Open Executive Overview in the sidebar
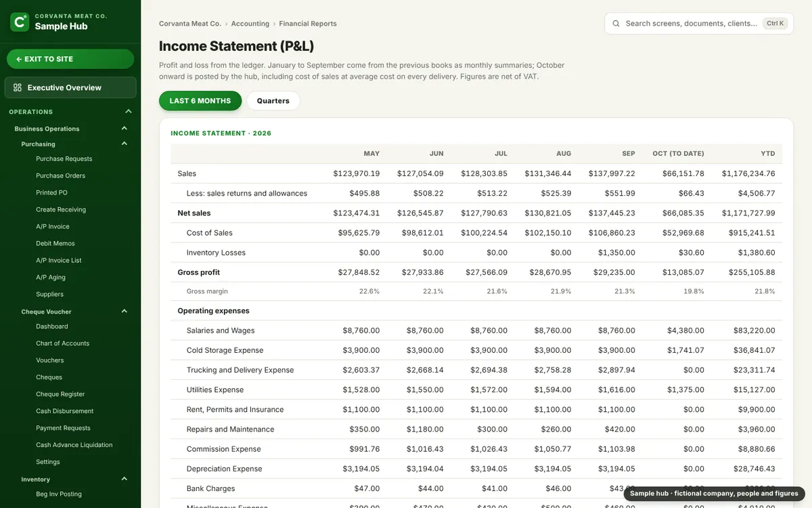 click(x=70, y=87)
